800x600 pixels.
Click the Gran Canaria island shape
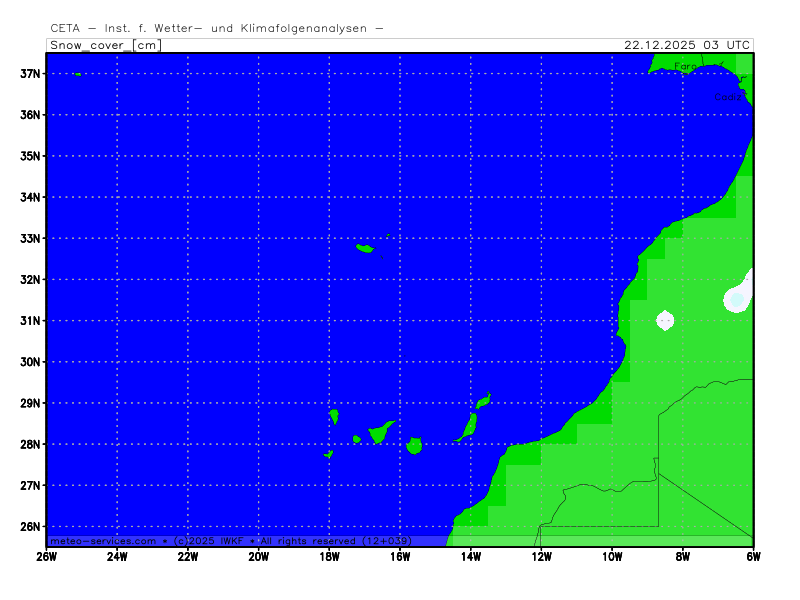[x=414, y=445]
